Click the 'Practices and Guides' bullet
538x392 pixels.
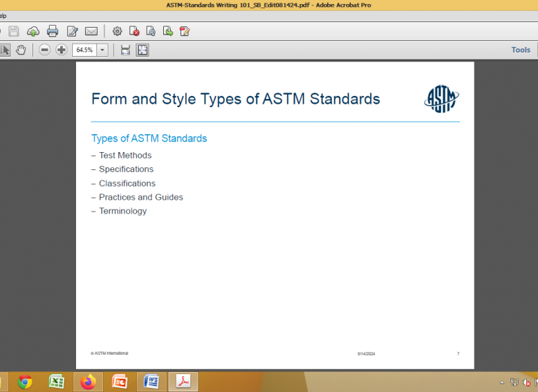tap(141, 197)
